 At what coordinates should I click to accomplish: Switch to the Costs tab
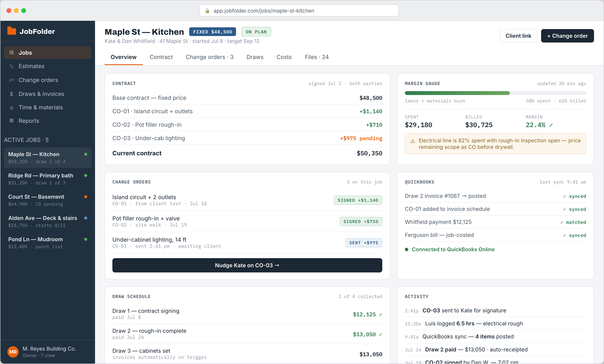click(284, 57)
